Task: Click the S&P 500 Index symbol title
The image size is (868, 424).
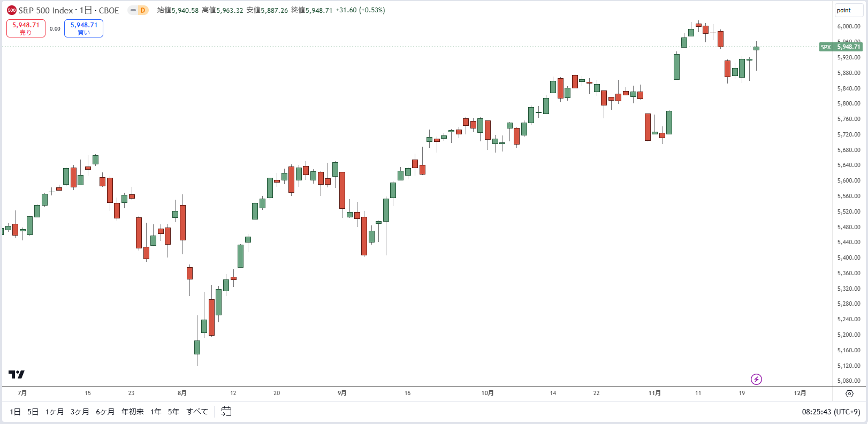Action: click(x=45, y=10)
